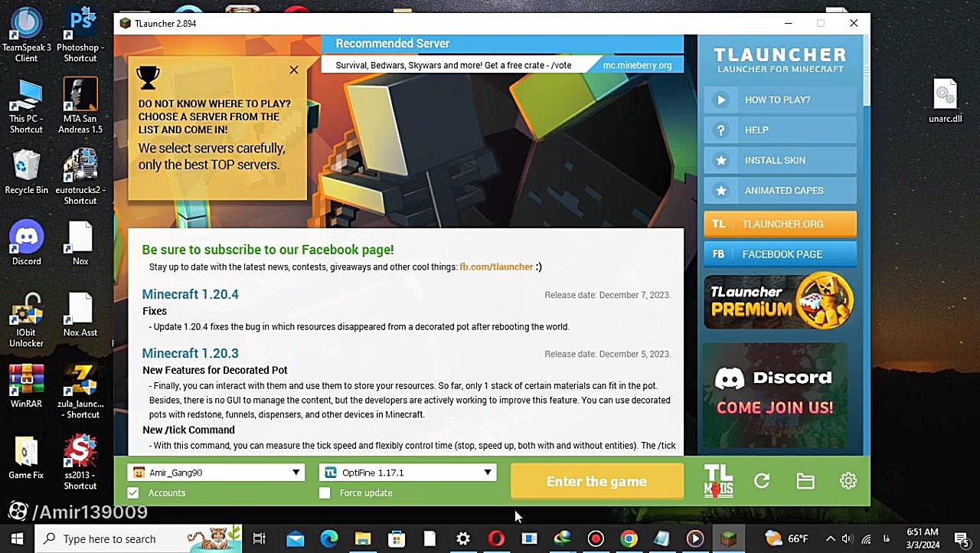Open ANIMATED CAPES page
980x553 pixels.
780,191
